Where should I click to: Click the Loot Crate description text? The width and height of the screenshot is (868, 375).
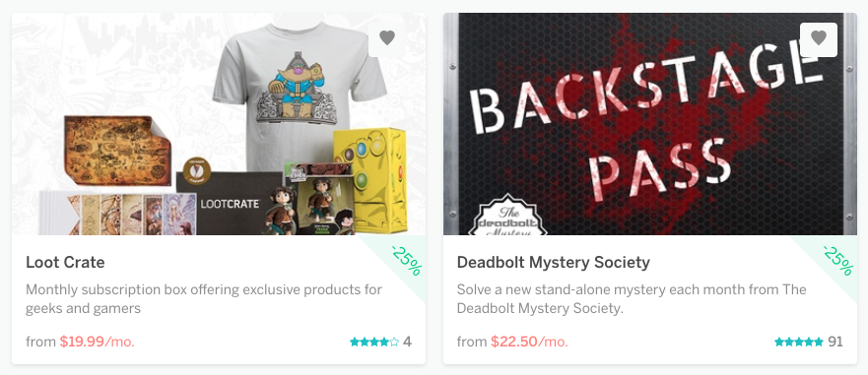[x=204, y=298]
